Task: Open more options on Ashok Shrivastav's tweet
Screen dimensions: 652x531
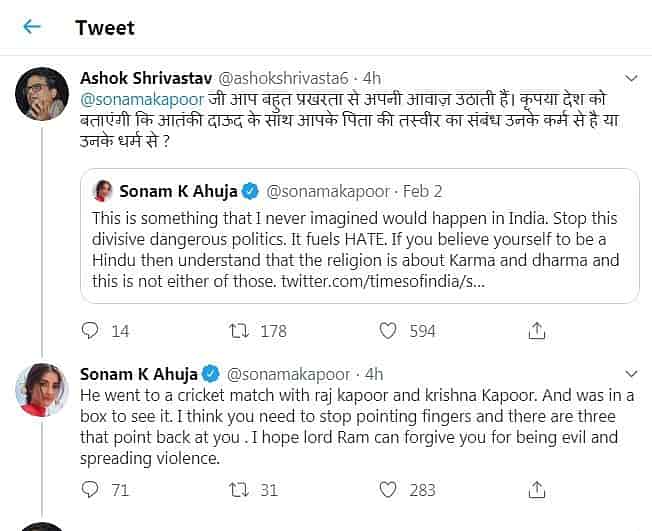Action: 631,78
